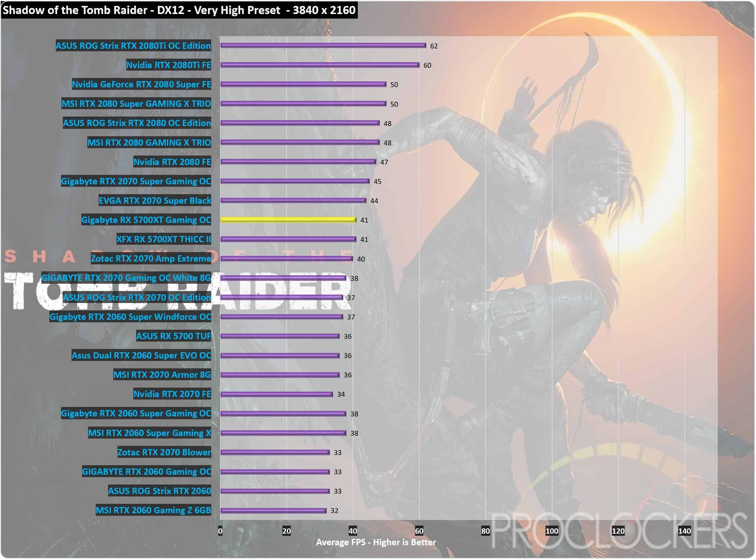The image size is (756, 560).
Task: Click the Zotac RTX 2070 Amp Extreme label
Action: coord(151,258)
